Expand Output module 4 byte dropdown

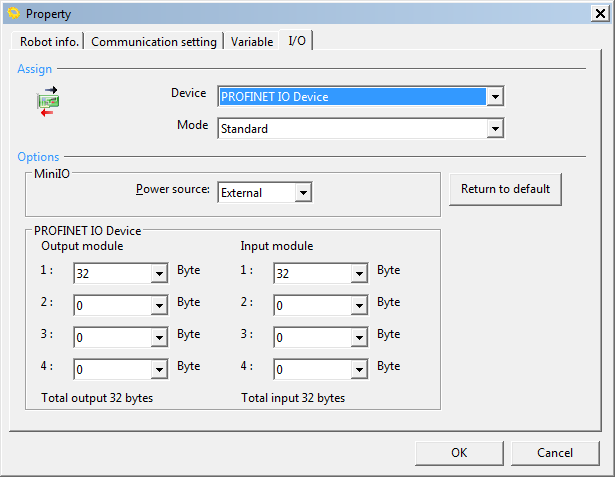pyautogui.click(x=158, y=370)
